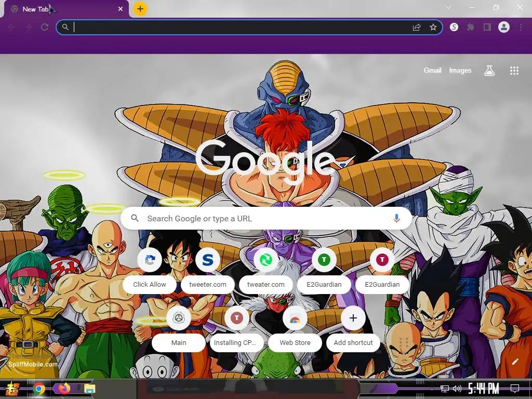532x399 pixels.
Task: Open the red E2Guardian shortcut icon
Action: click(382, 260)
